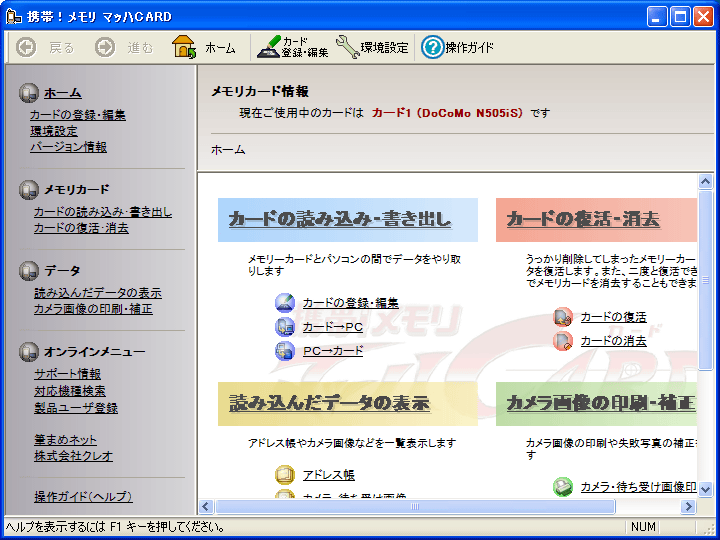Open 操作ガイド(ヘルプ) link in sidebar
Viewport: 720px width, 540px height.
[83, 497]
